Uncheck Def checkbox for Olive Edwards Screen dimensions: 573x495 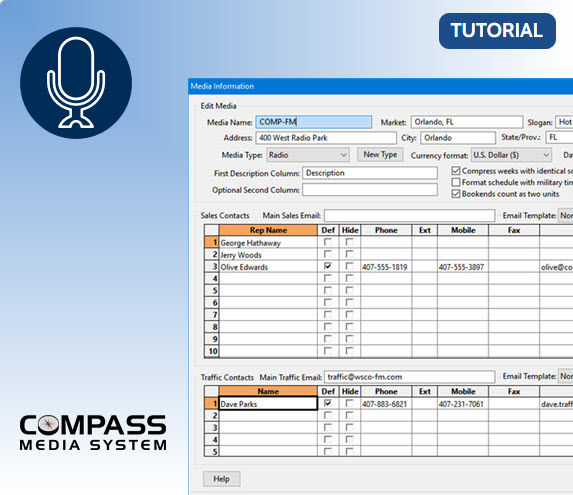coord(328,266)
